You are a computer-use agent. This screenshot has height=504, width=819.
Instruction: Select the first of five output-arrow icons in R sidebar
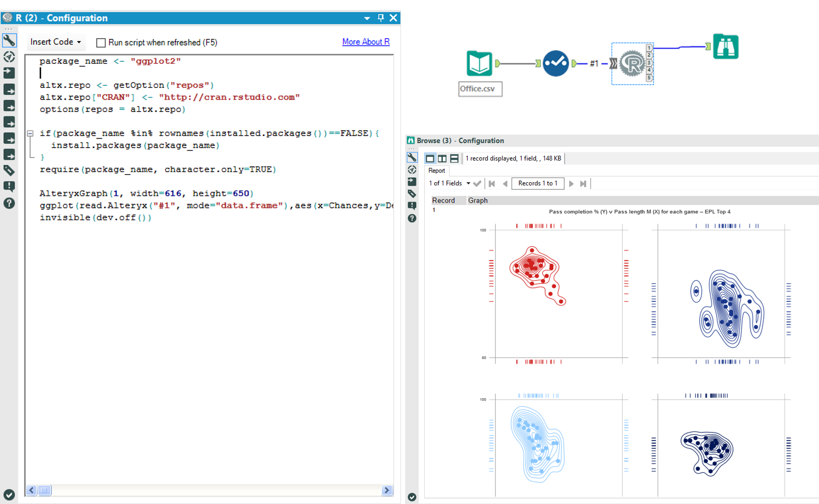(x=9, y=90)
